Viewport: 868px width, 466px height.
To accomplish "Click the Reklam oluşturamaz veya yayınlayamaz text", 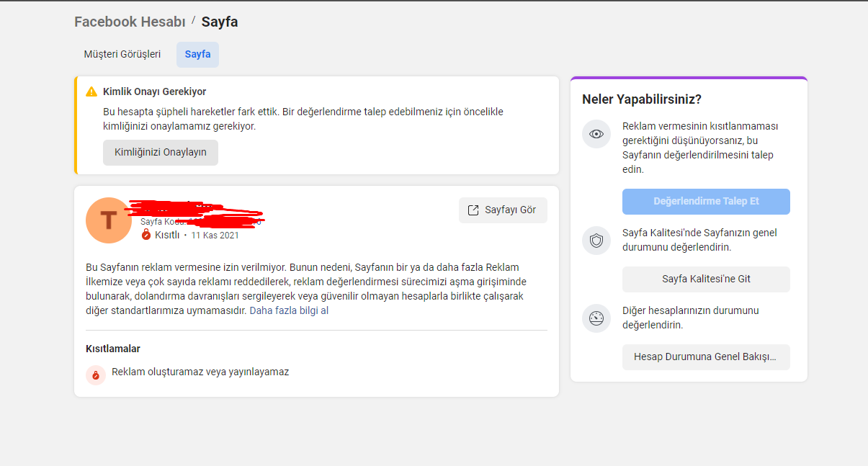I will click(200, 372).
